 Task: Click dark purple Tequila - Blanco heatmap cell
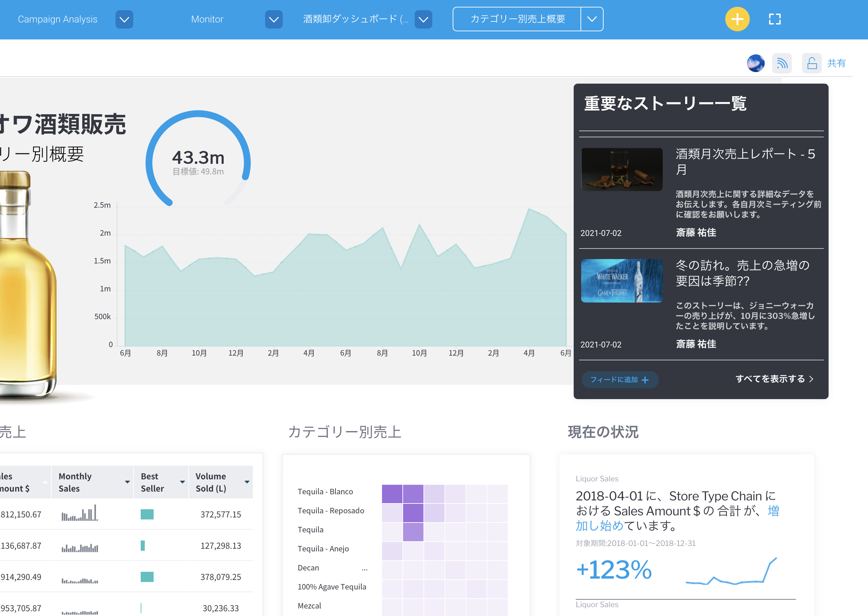[x=392, y=494]
